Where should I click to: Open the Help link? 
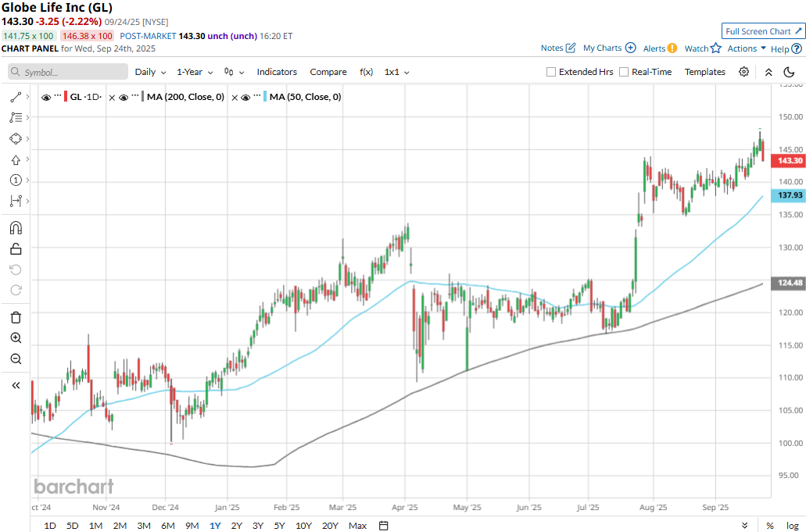786,48
